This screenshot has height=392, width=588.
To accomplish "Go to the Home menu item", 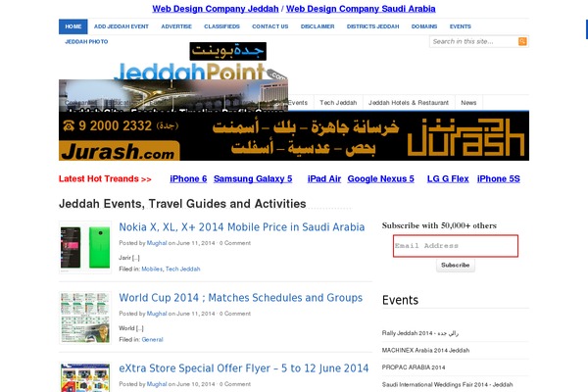I will pyautogui.click(x=73, y=26).
